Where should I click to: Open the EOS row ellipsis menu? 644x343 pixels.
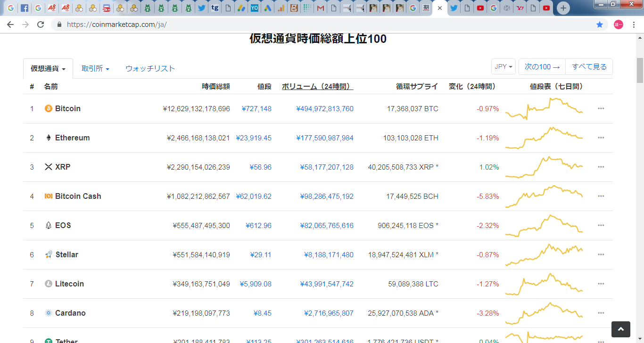click(x=601, y=225)
